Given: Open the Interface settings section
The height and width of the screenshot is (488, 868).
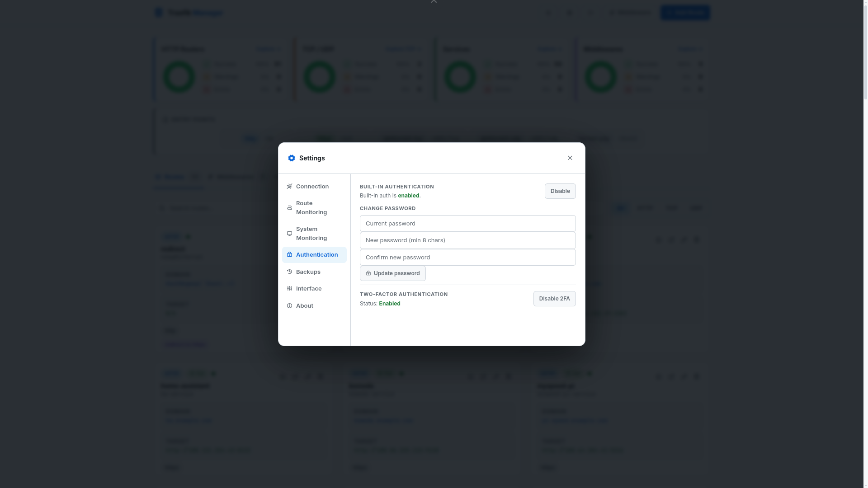Looking at the screenshot, I should (x=309, y=288).
